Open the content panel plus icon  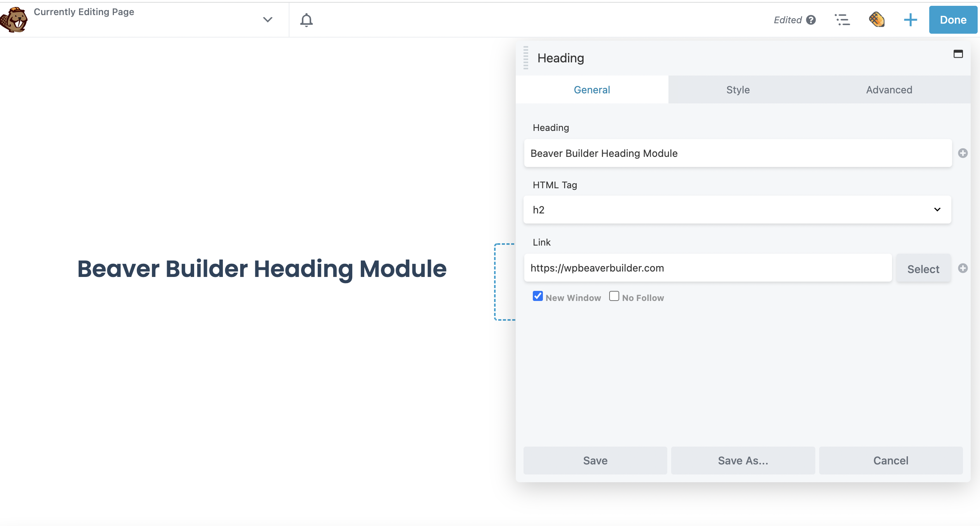point(910,20)
